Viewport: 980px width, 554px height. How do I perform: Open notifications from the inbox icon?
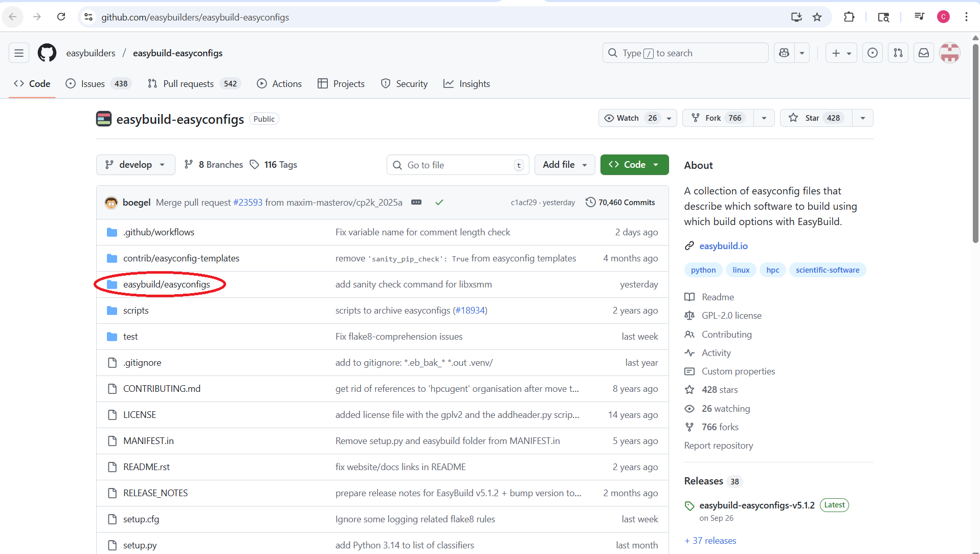click(923, 53)
